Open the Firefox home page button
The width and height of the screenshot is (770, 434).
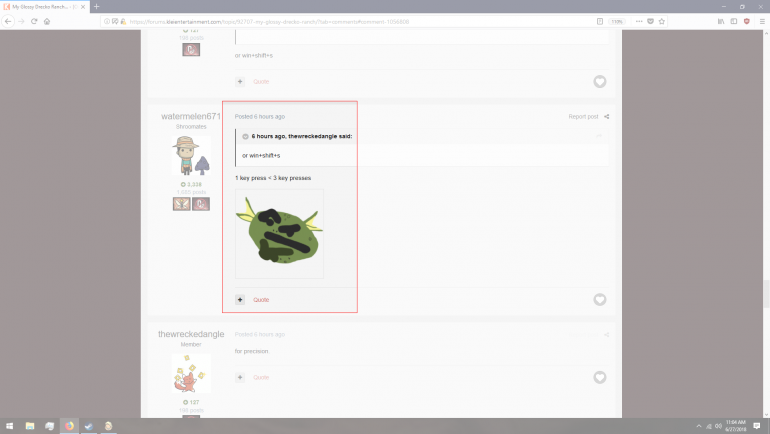[47, 22]
